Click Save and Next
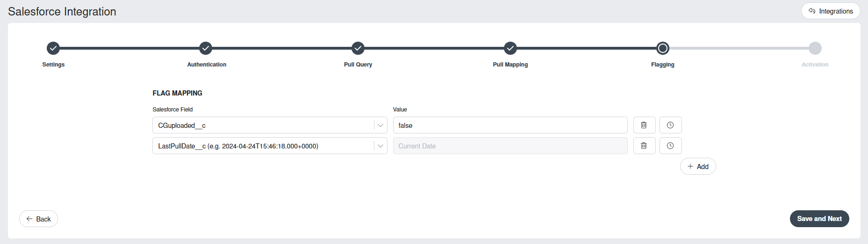 pos(819,219)
